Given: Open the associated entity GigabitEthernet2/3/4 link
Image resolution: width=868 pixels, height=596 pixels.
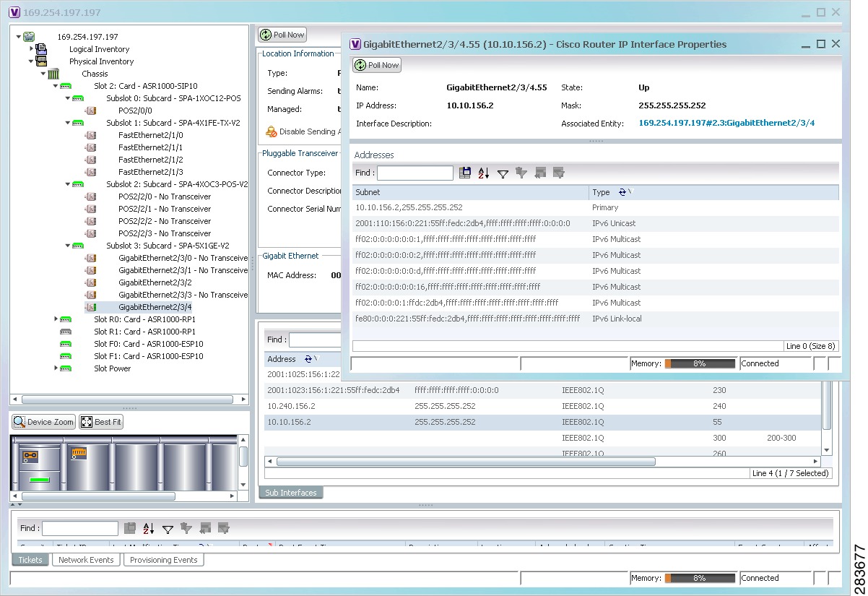Looking at the screenshot, I should click(726, 124).
